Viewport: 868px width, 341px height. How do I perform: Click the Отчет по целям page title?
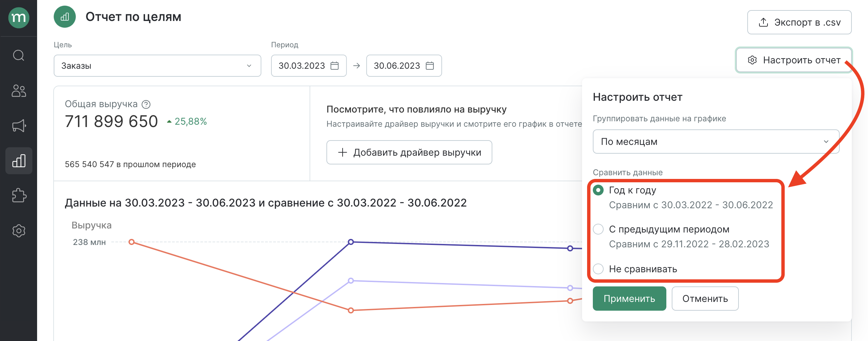(133, 17)
